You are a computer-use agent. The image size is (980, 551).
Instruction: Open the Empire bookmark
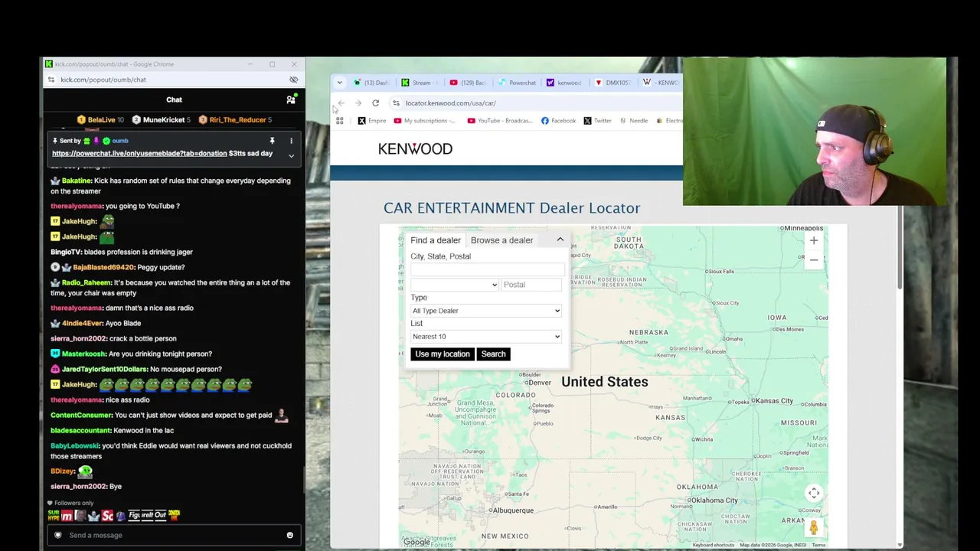point(372,121)
